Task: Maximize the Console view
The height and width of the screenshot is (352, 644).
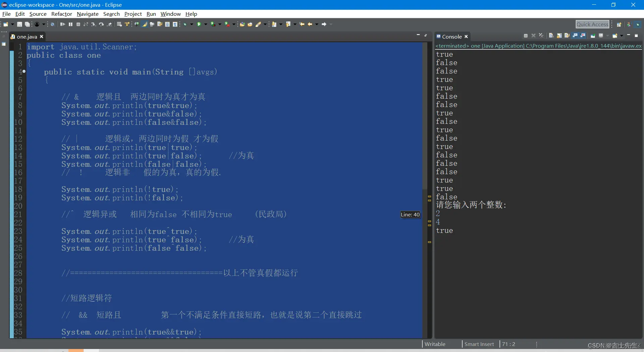Action: pos(636,36)
